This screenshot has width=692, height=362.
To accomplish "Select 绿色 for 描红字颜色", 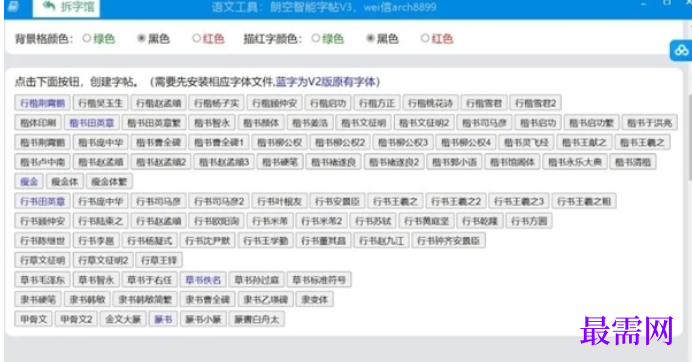I will click(x=316, y=38).
